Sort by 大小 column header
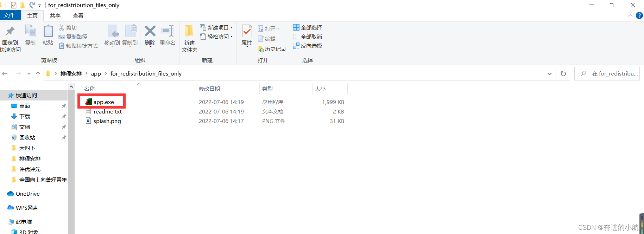 (320, 89)
